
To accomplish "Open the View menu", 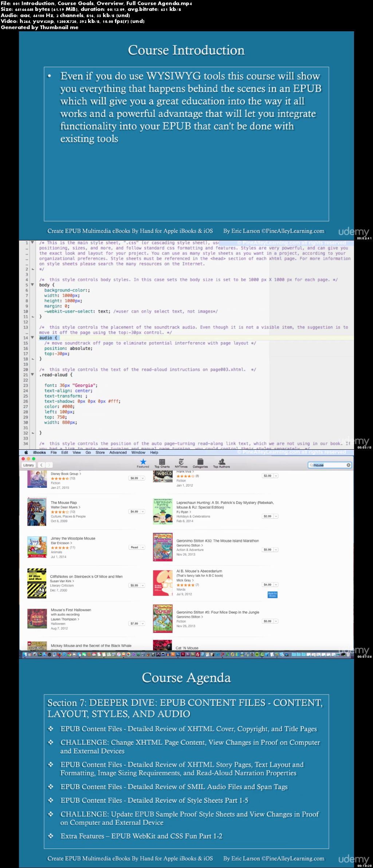I will 77,453.
